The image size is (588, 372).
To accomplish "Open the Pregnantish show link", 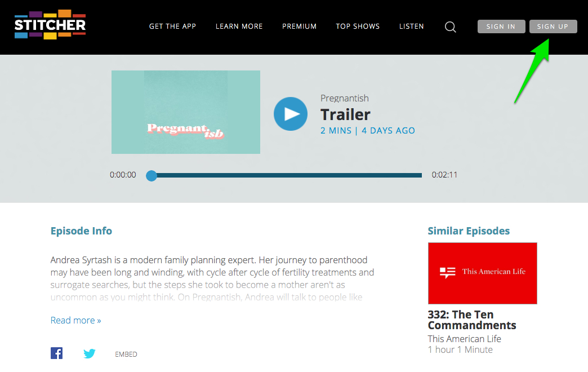I will 344,98.
